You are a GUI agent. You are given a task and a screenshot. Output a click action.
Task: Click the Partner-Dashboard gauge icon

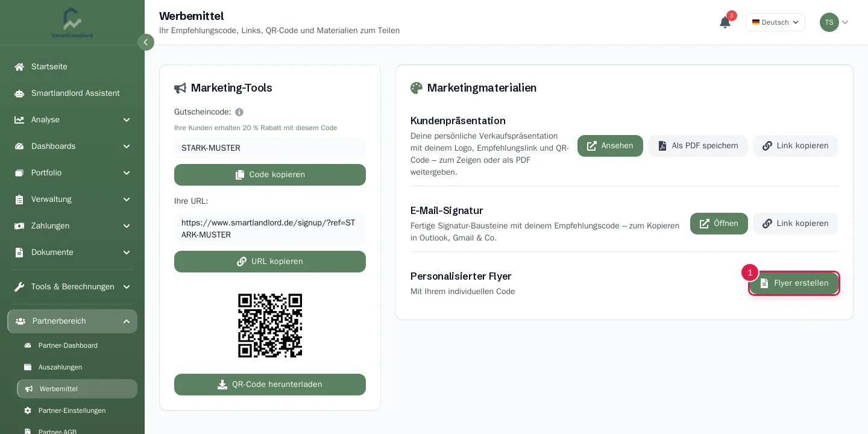[28, 345]
